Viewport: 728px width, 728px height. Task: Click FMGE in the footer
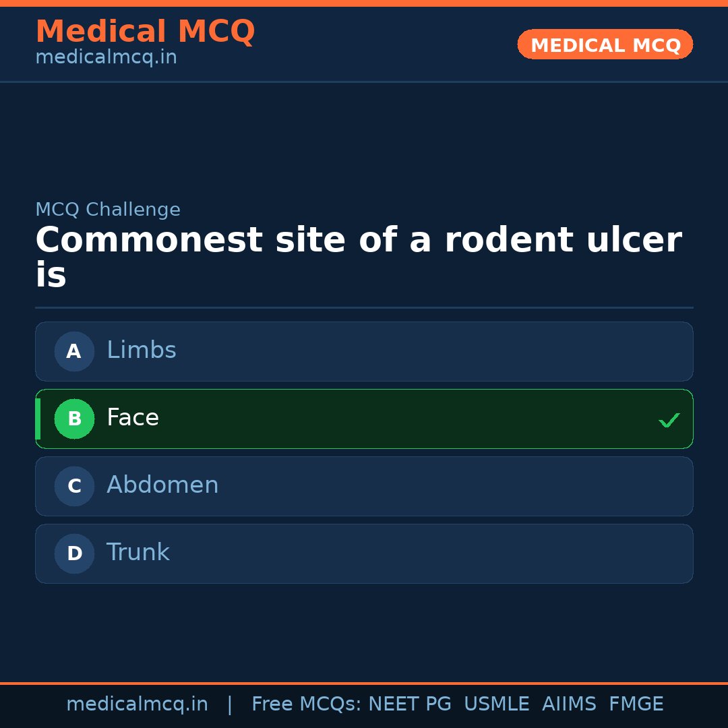pyautogui.click(x=636, y=704)
